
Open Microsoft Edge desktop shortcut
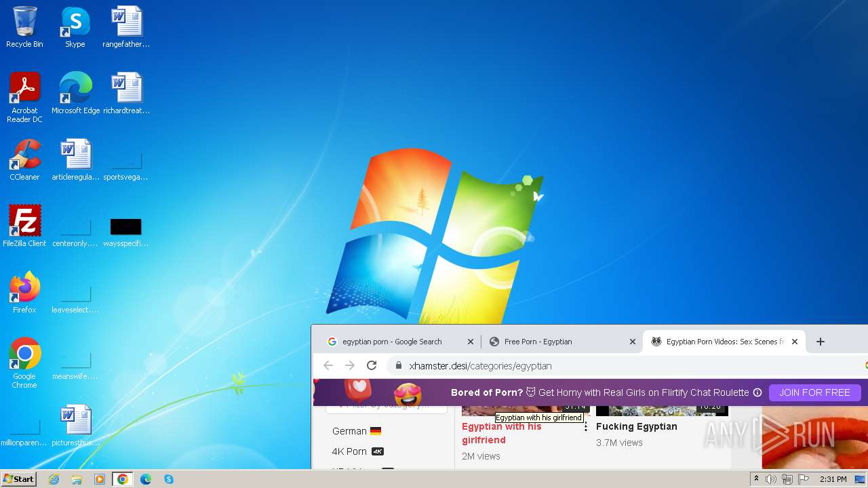click(x=75, y=94)
